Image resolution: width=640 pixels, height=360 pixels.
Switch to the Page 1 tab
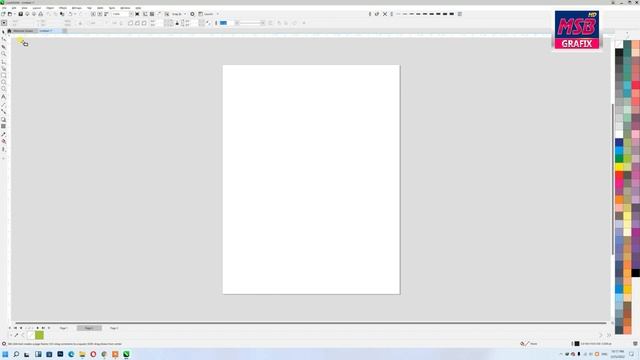[x=63, y=328]
